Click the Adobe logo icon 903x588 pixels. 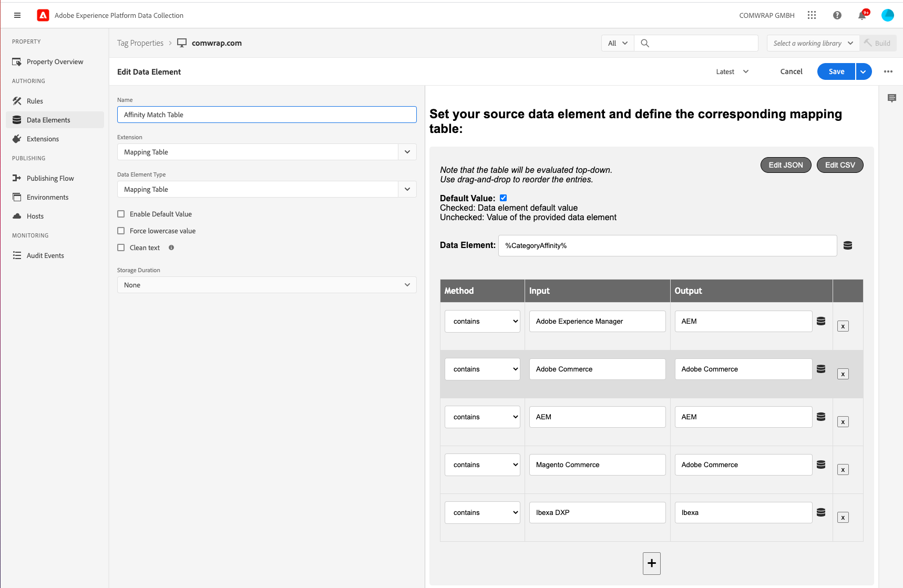point(43,15)
